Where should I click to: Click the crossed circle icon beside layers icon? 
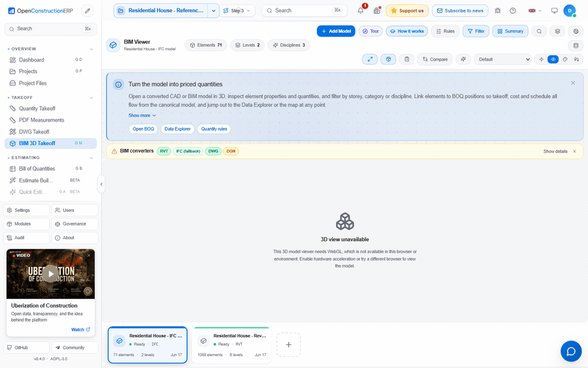coord(576,31)
